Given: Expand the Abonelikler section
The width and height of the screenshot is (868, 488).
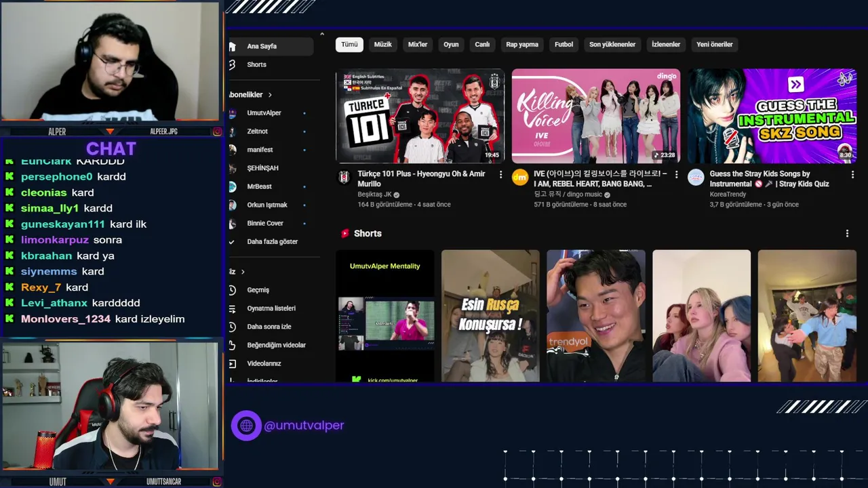Looking at the screenshot, I should pyautogui.click(x=270, y=95).
